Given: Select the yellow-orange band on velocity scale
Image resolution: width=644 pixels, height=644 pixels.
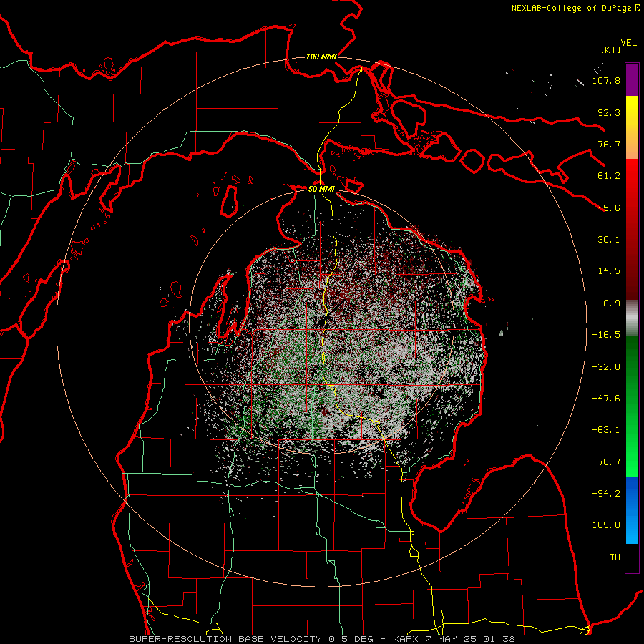Looking at the screenshot, I should coord(632,127).
